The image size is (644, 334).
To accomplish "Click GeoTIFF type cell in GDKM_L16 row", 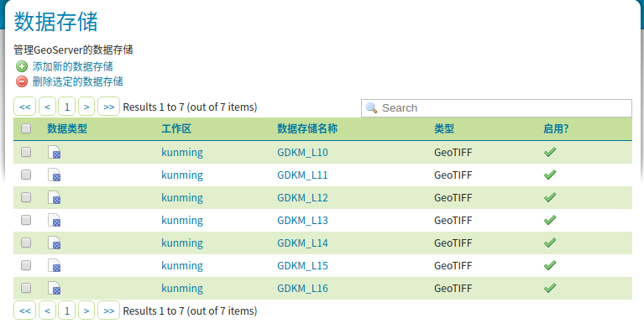I will 453,288.
